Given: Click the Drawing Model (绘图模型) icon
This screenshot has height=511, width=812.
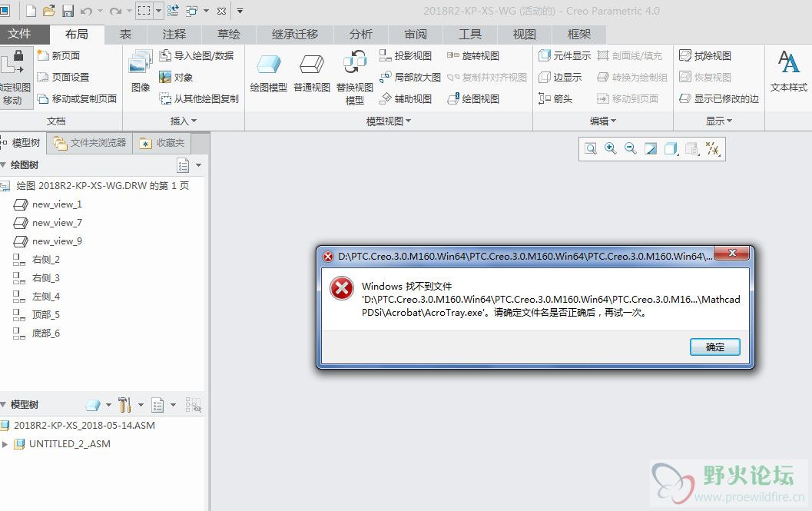Looking at the screenshot, I should tap(268, 72).
